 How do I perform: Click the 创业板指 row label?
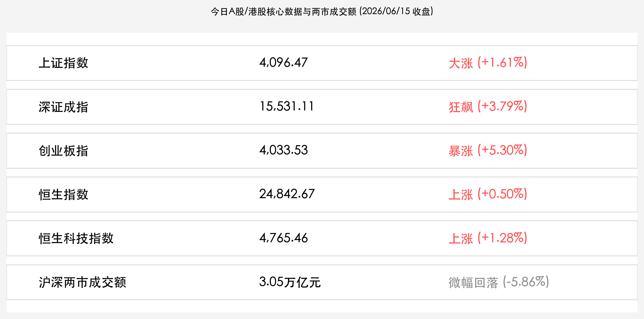pos(64,151)
